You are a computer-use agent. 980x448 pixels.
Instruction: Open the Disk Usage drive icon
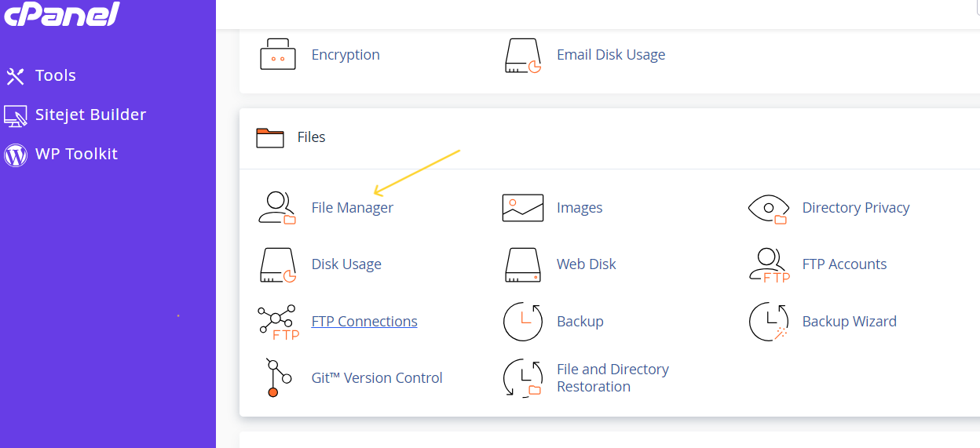(278, 265)
